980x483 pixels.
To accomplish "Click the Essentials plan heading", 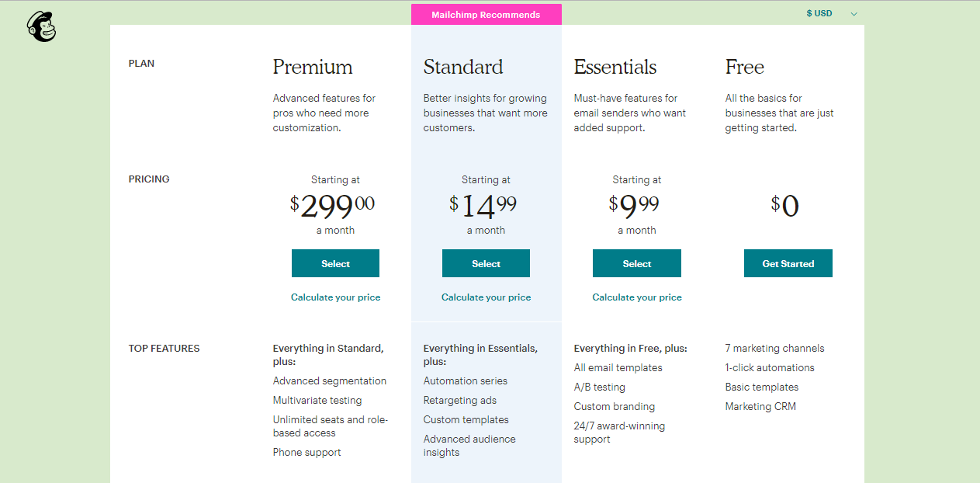I will 615,68.
